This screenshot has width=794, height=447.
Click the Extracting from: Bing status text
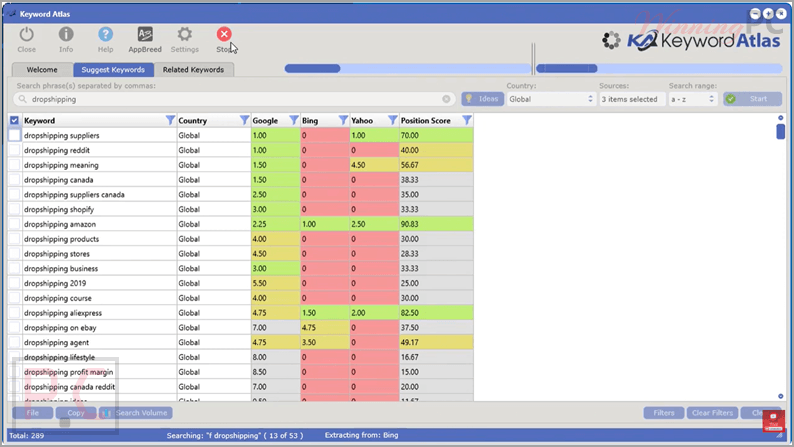[361, 435]
